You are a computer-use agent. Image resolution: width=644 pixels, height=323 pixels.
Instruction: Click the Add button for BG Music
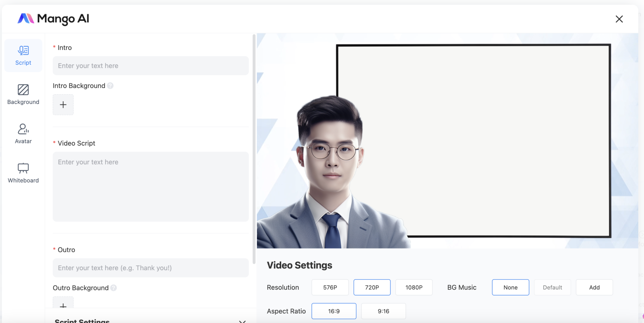tap(594, 287)
